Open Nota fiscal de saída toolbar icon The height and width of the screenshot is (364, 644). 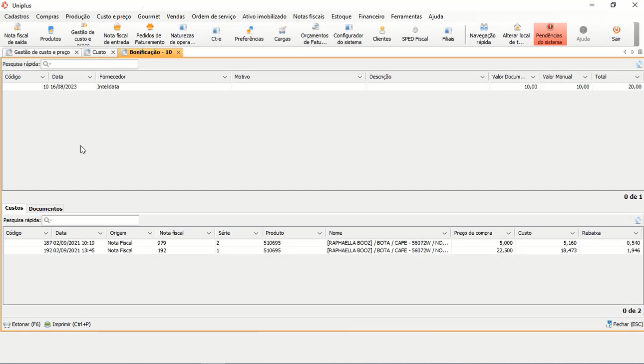(x=16, y=34)
